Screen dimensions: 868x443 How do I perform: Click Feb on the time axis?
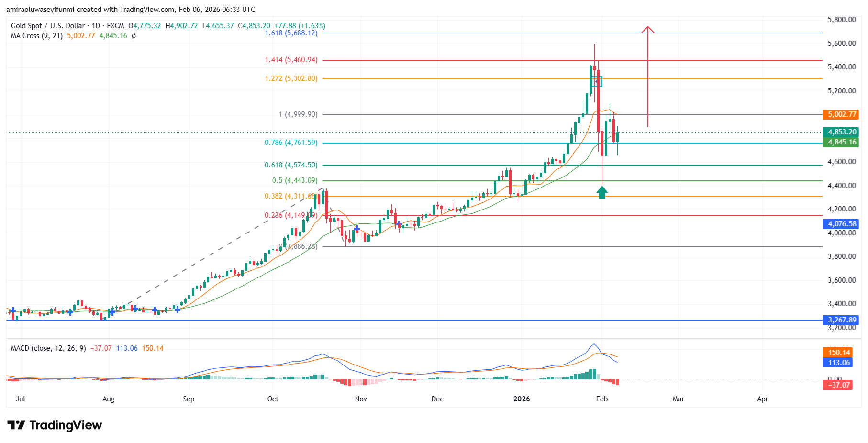pos(602,399)
